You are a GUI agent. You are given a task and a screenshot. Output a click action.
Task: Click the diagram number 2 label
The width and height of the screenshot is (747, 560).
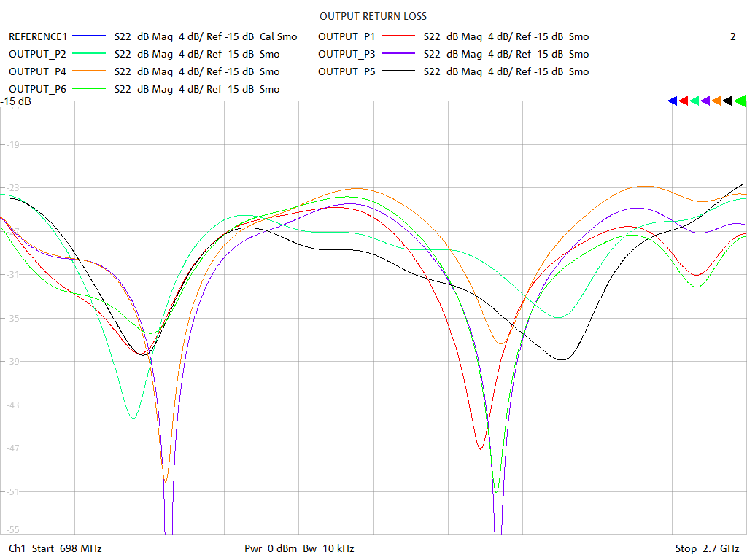(732, 36)
